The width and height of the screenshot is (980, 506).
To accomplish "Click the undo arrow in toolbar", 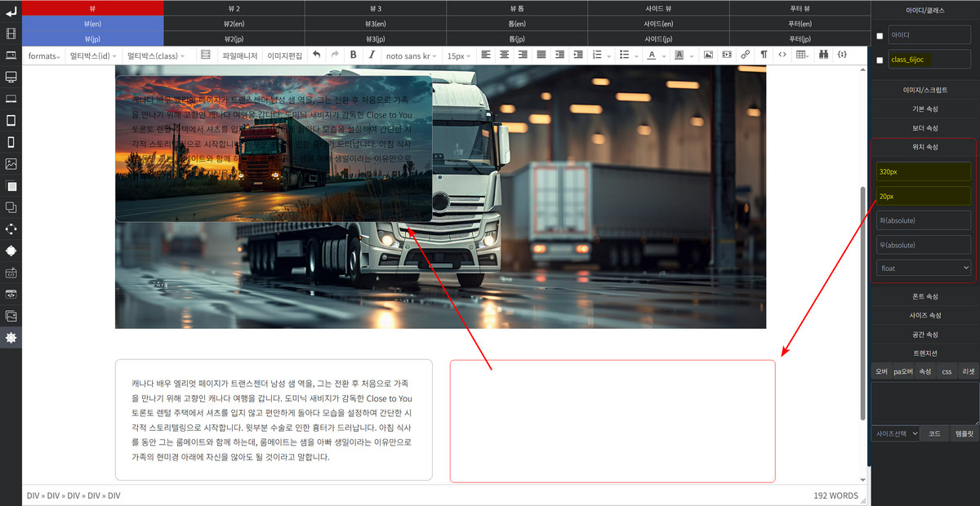I will tap(316, 55).
